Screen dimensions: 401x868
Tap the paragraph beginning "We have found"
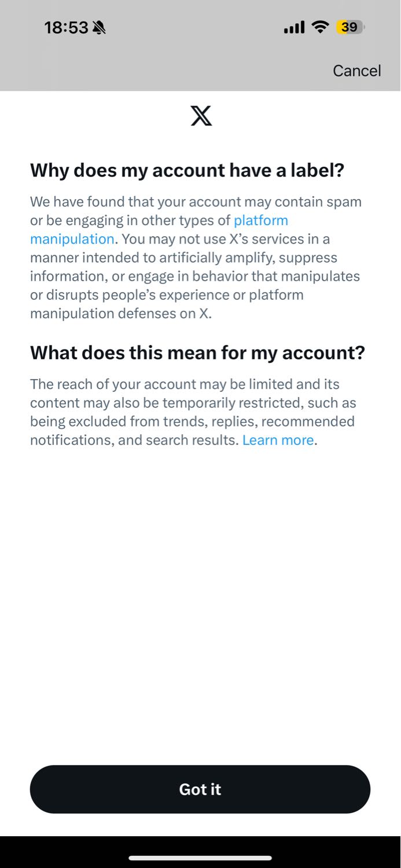pos(196,258)
